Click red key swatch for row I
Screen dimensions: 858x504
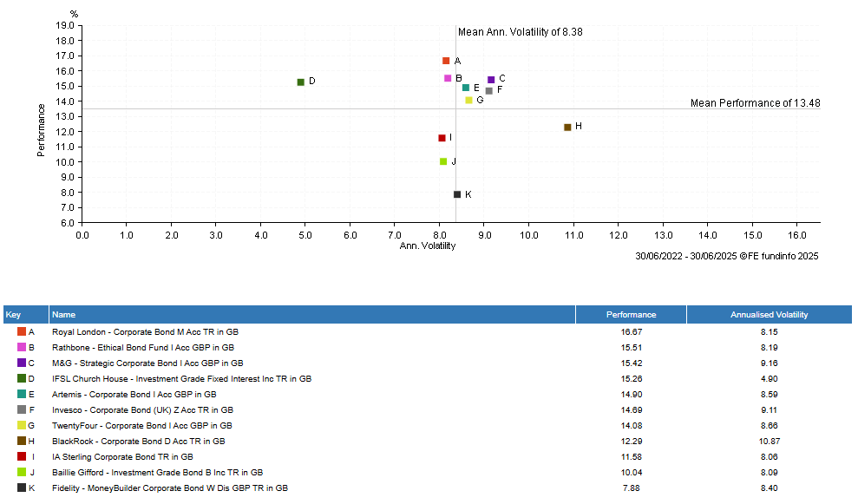click(22, 456)
